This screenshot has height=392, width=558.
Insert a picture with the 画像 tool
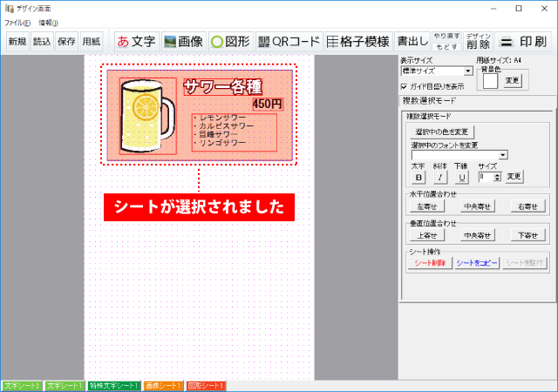(184, 42)
